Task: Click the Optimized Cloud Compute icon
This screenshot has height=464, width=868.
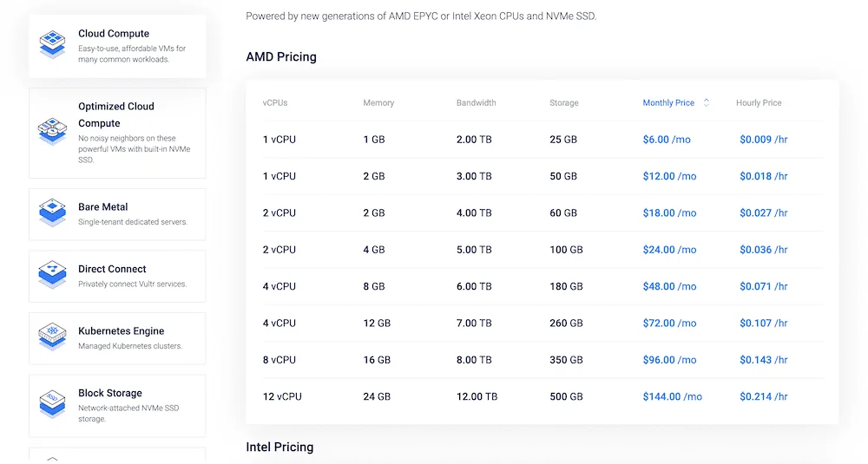Action: [53, 131]
